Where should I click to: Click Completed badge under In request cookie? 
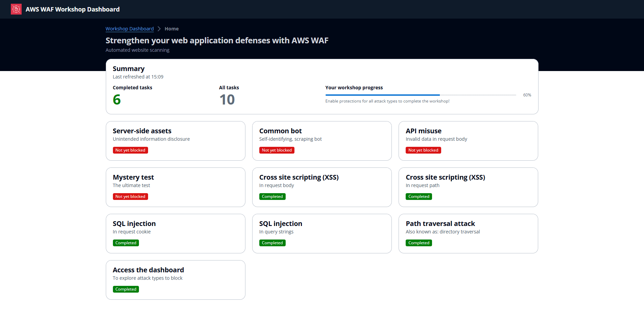(126, 243)
